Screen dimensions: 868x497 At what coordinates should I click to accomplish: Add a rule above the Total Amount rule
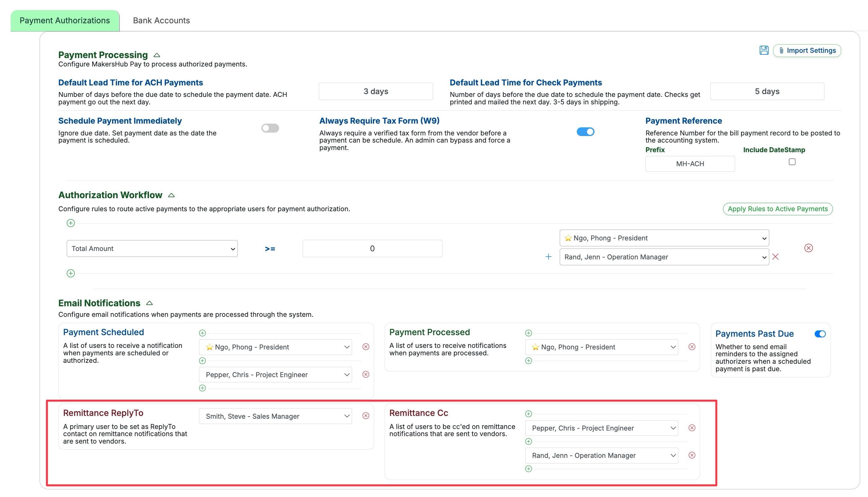pos(70,223)
